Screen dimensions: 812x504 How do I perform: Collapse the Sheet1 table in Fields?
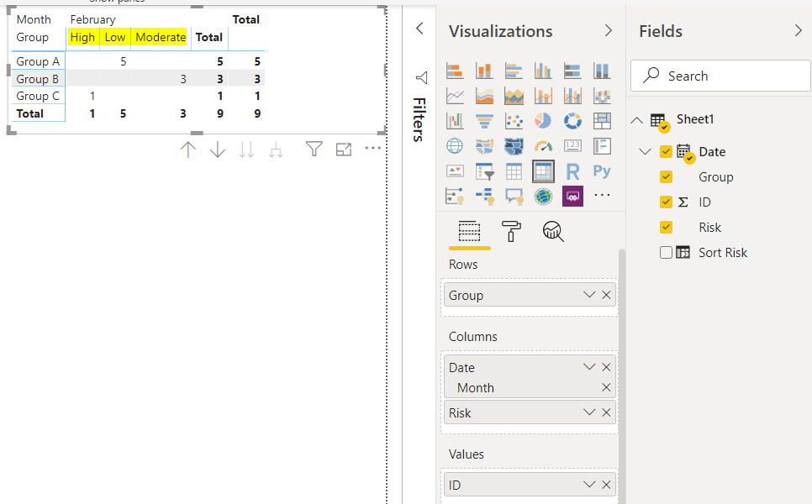click(x=637, y=120)
